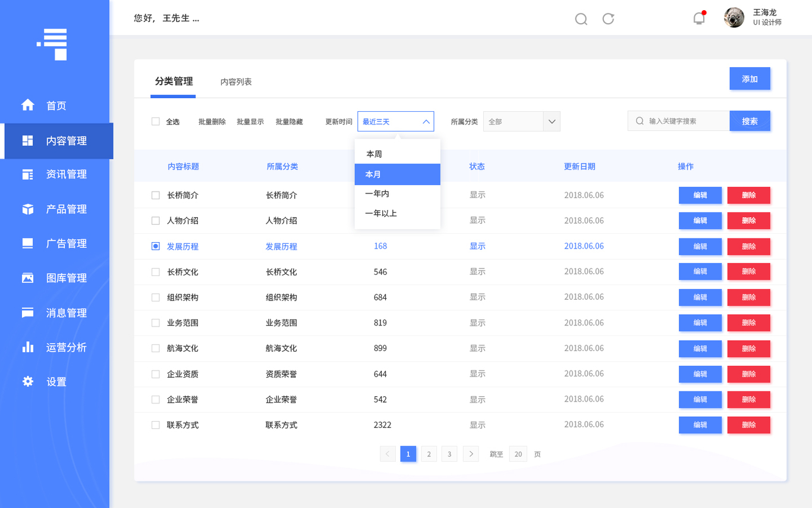The image size is (812, 508).
Task: Go to page 2 in pagination
Action: (x=429, y=454)
